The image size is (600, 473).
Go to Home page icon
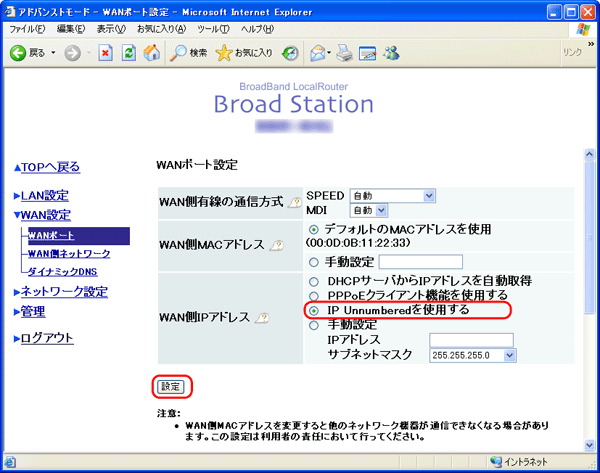pyautogui.click(x=152, y=53)
